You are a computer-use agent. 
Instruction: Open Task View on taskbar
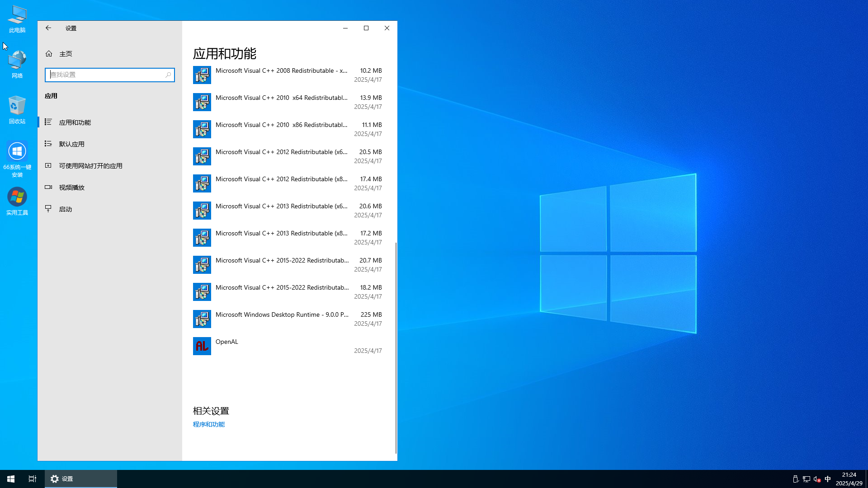33,479
